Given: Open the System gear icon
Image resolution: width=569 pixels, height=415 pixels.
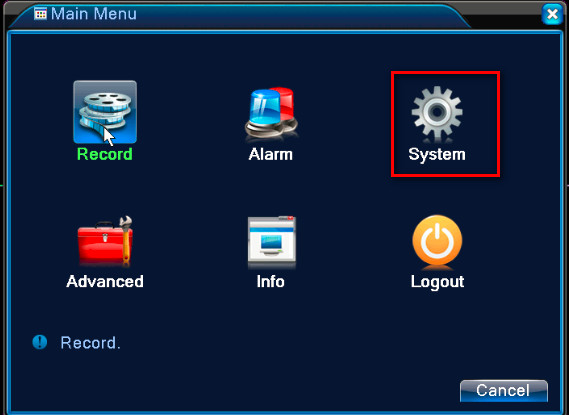Looking at the screenshot, I should (x=437, y=112).
